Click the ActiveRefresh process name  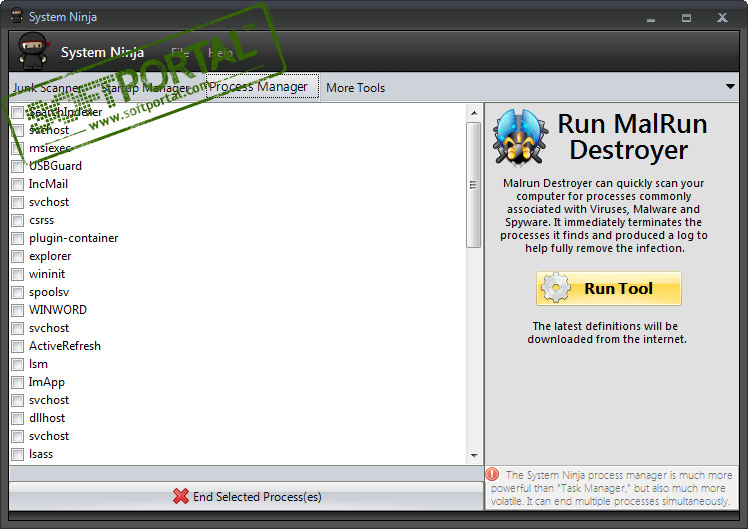click(65, 346)
